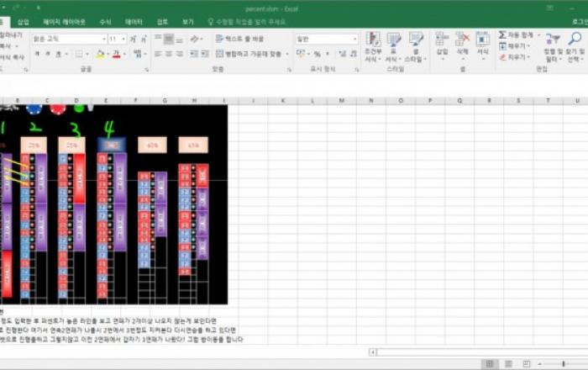Click the text Orientation icon
588x370 pixels.
point(195,39)
